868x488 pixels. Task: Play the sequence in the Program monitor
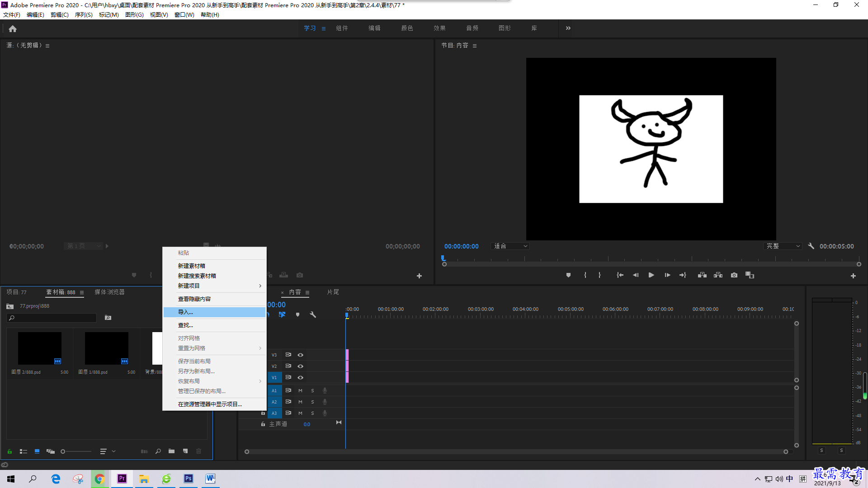tap(651, 275)
